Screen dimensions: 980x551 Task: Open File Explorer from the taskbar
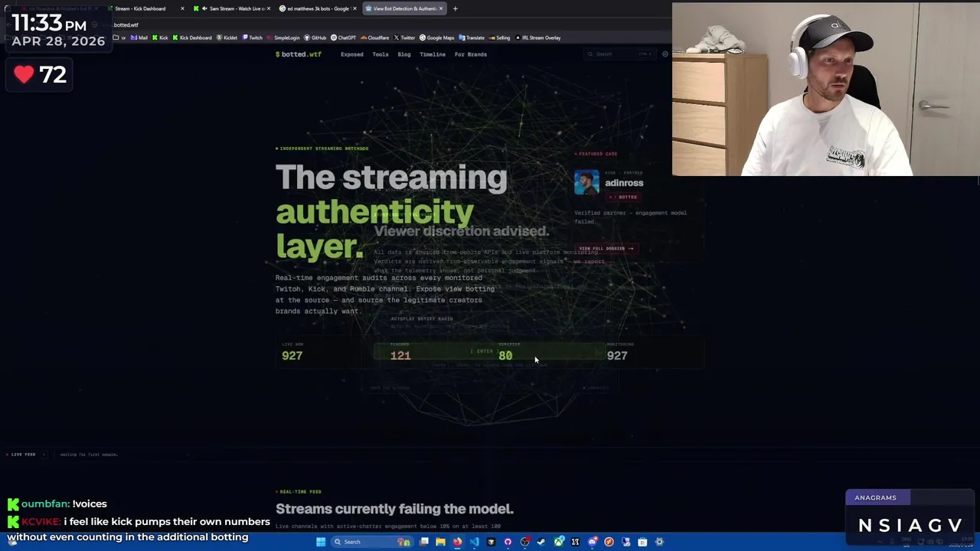pos(440,542)
